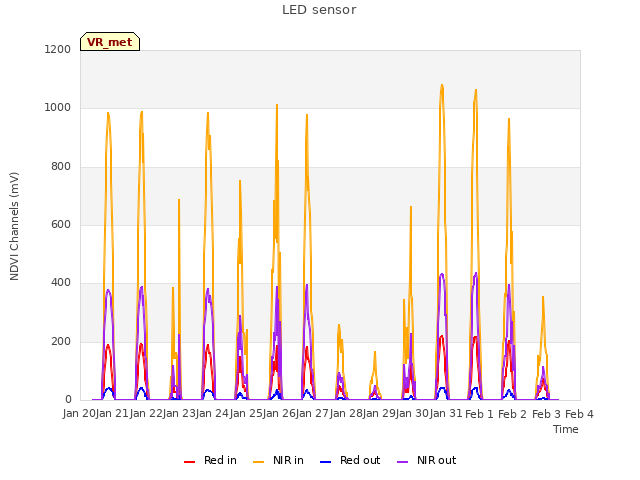640x480 pixels.
Task: Toggle the Red out legend entry
Action: (x=350, y=460)
